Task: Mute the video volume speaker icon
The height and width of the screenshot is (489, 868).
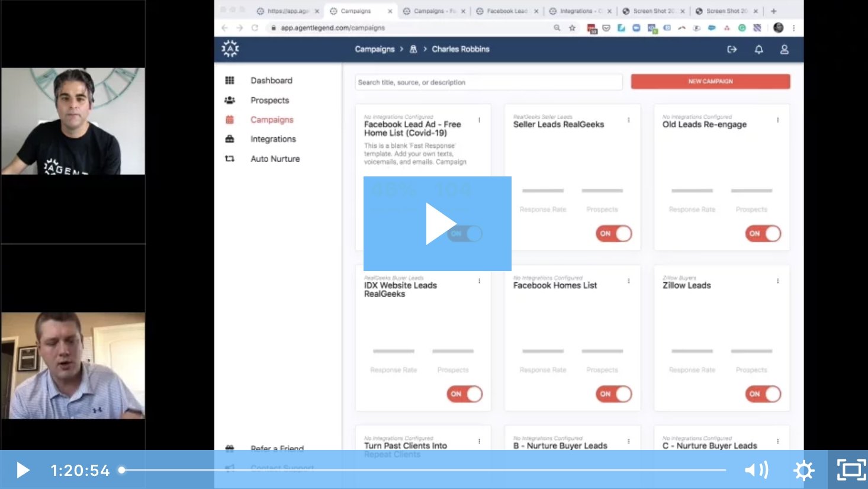Action: [x=756, y=470]
